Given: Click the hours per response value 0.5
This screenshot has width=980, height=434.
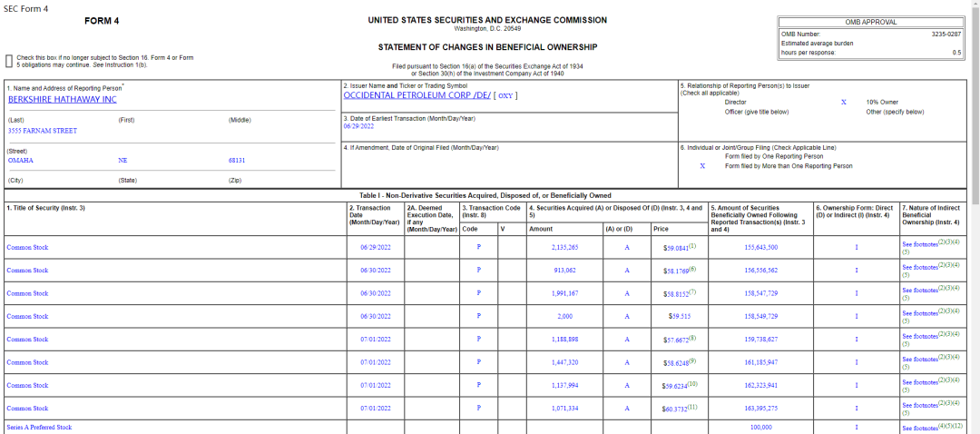Looking at the screenshot, I should coord(957,53).
